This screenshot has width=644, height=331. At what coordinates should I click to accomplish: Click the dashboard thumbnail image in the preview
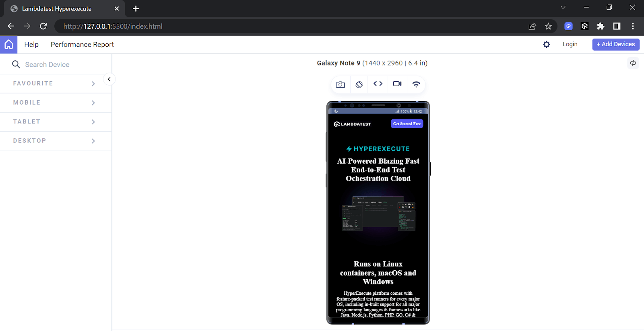pyautogui.click(x=378, y=214)
